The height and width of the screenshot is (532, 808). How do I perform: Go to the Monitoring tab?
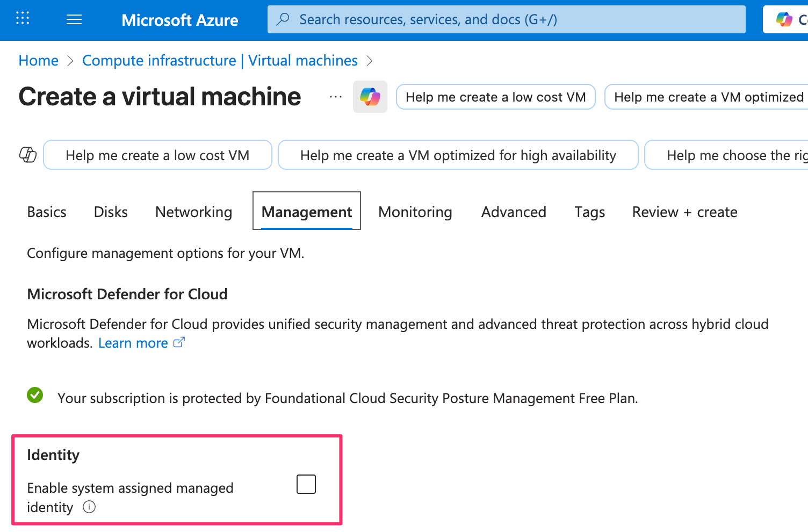(x=415, y=212)
